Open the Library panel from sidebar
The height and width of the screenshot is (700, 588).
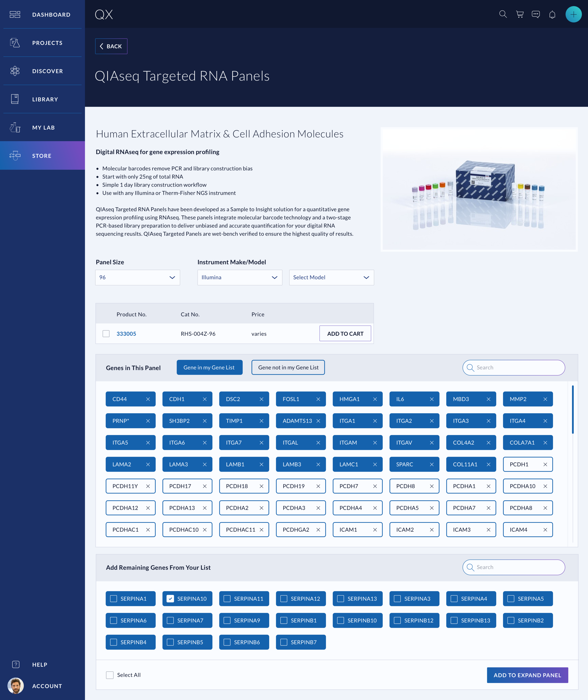pyautogui.click(x=42, y=99)
